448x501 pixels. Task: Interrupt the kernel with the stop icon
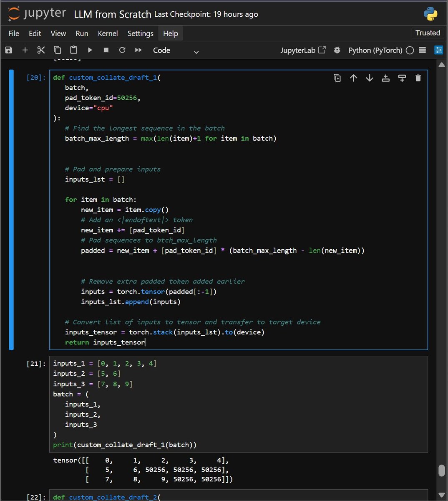tap(106, 50)
